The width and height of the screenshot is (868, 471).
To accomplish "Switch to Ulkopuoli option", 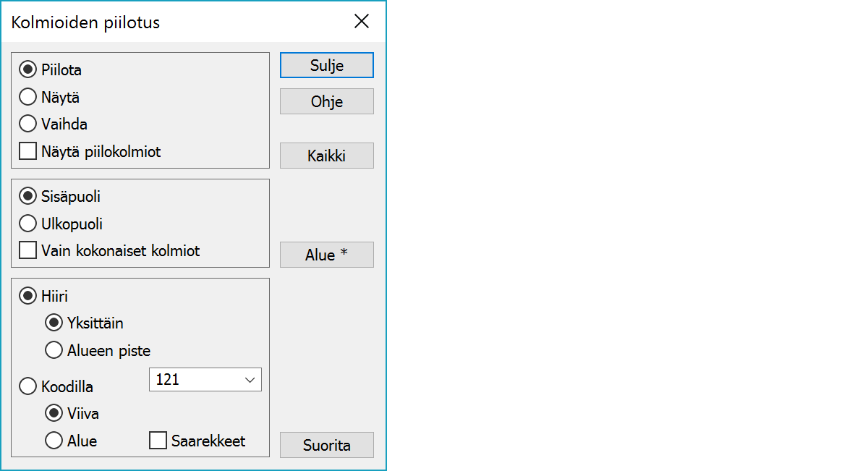I will click(28, 224).
